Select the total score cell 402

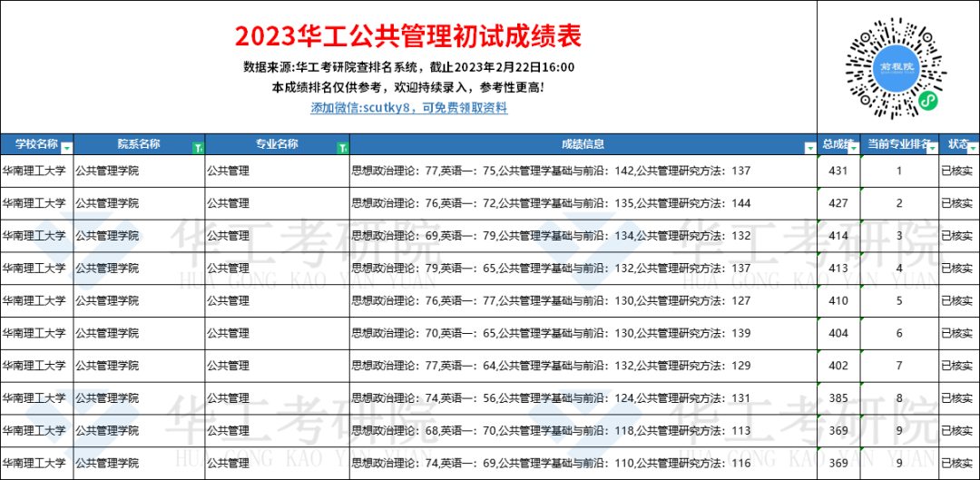(x=838, y=366)
